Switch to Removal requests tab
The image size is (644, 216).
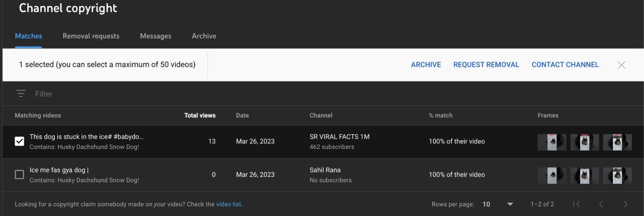pyautogui.click(x=91, y=36)
